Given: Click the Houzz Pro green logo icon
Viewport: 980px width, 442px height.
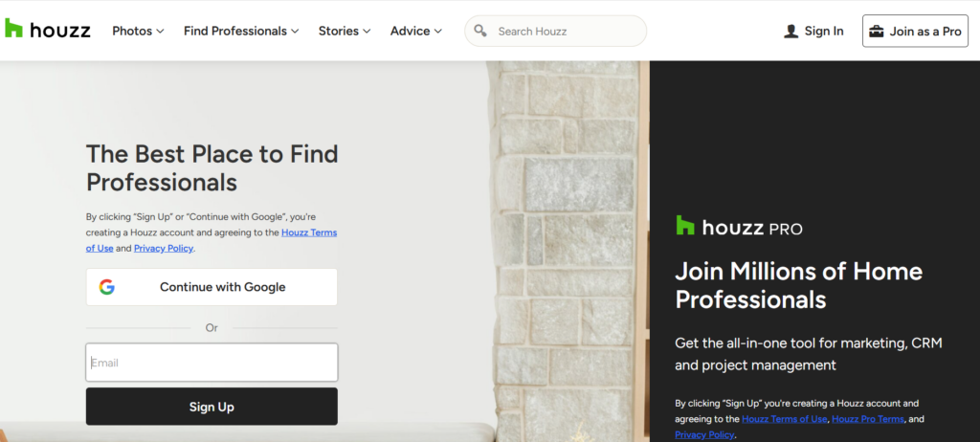Looking at the screenshot, I should pyautogui.click(x=685, y=226).
